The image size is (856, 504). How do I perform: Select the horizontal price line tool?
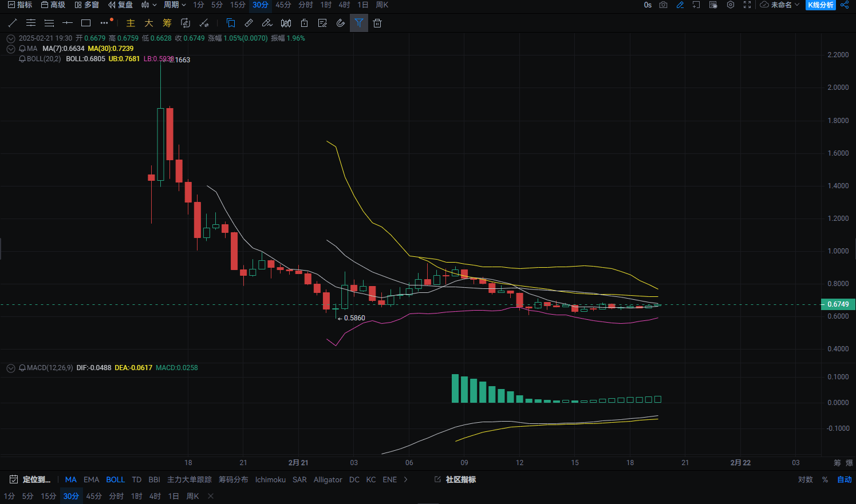pos(68,23)
